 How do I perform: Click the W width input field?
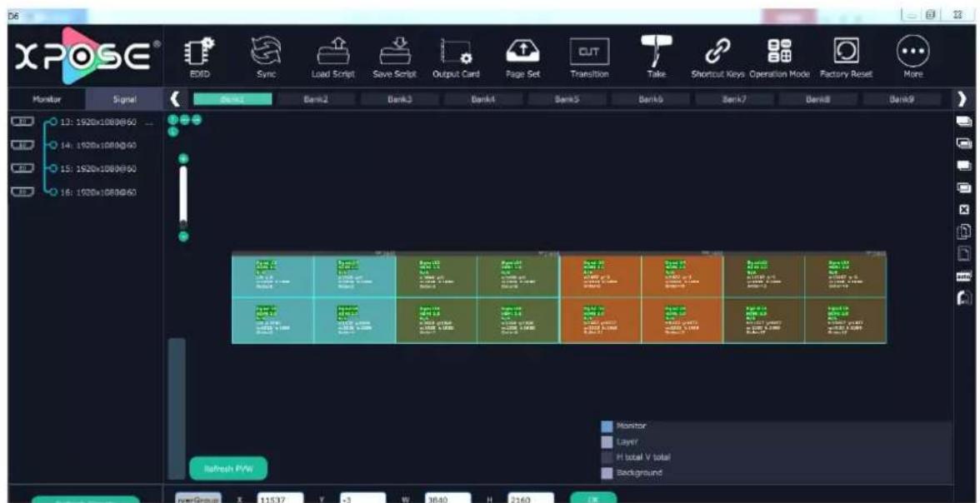pos(447,499)
